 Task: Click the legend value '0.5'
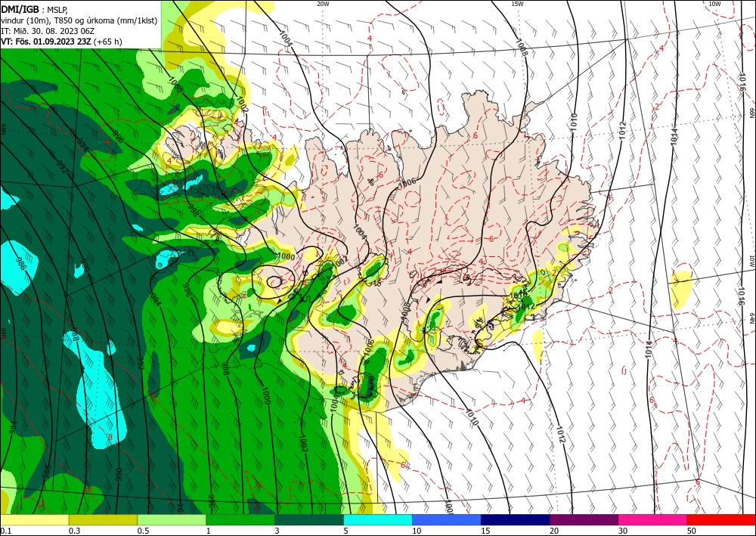click(x=142, y=531)
